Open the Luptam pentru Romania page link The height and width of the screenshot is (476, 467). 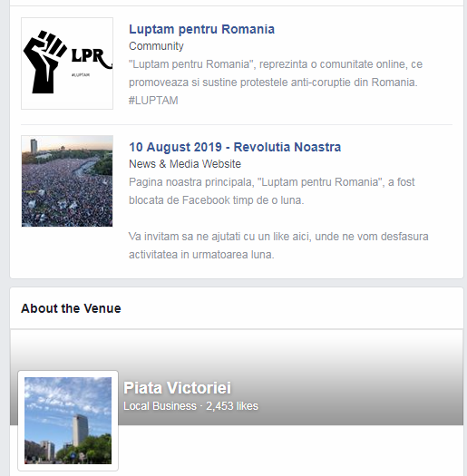(201, 29)
